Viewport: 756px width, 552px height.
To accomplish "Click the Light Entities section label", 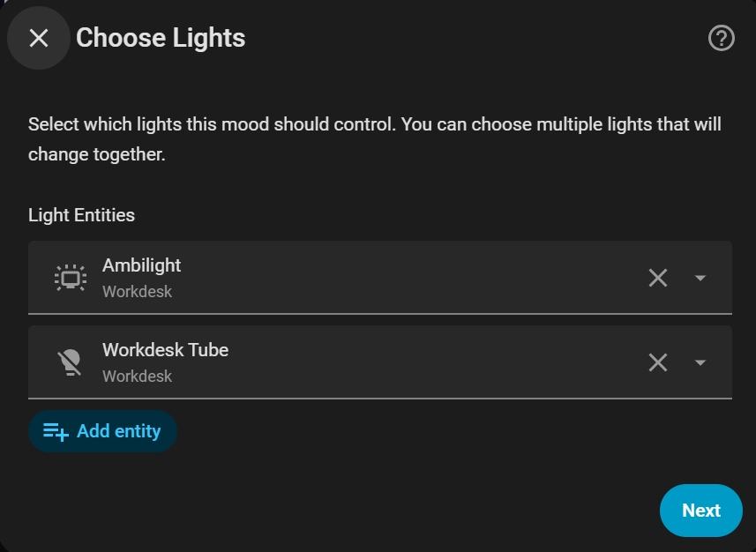I will tap(81, 215).
